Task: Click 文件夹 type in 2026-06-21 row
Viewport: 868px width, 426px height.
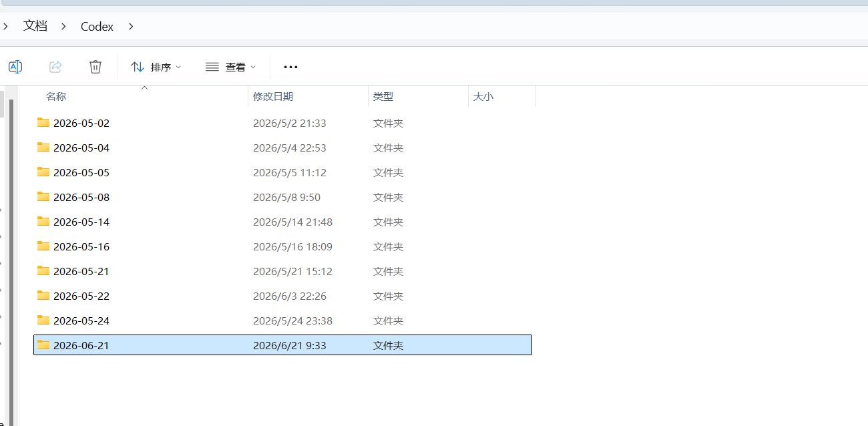Action: [x=388, y=346]
